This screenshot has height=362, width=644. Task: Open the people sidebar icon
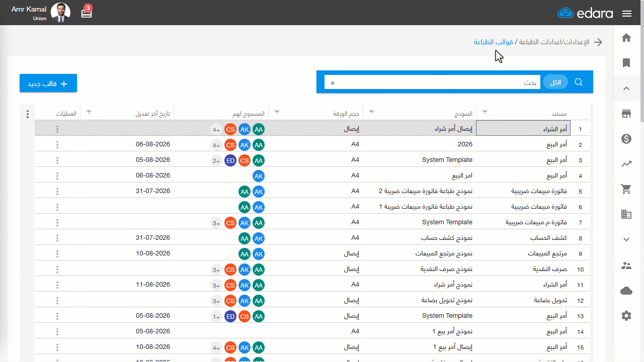pyautogui.click(x=626, y=266)
